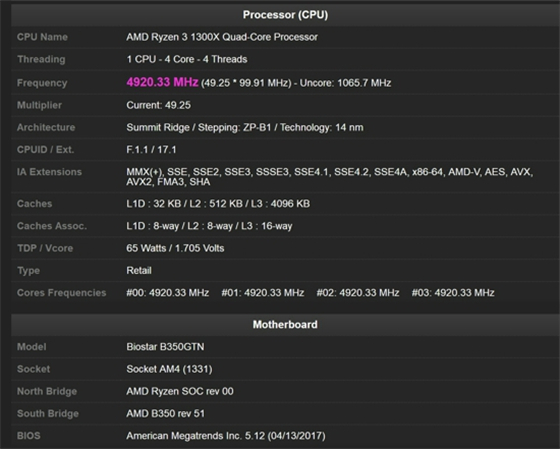Click the 'IA Extensions' row label
Viewport: 560px width, 449px height.
click(49, 172)
